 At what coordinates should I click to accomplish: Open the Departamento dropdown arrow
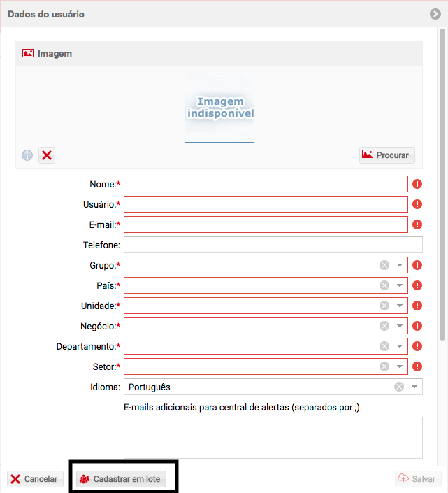tap(400, 346)
